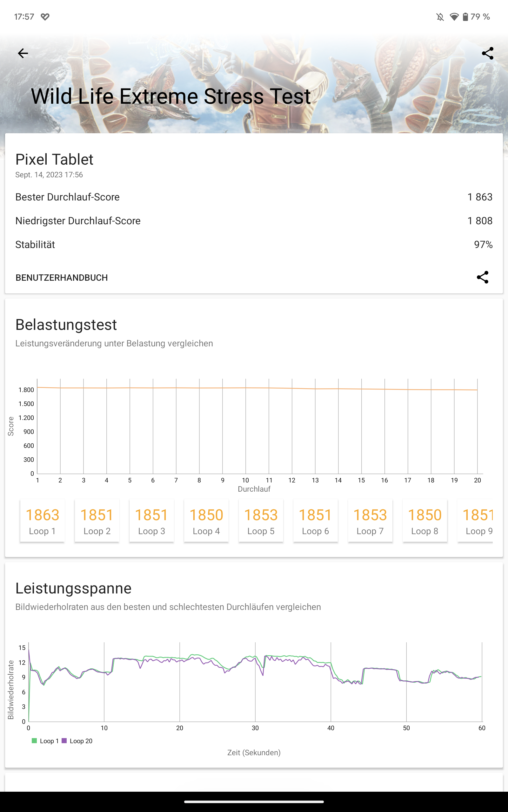Select the Loop 4 score card
Image resolution: width=508 pixels, height=812 pixels.
(206, 520)
